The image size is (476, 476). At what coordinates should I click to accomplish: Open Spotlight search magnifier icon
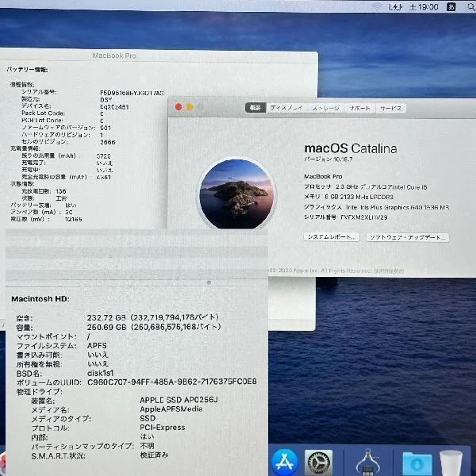(x=471, y=7)
